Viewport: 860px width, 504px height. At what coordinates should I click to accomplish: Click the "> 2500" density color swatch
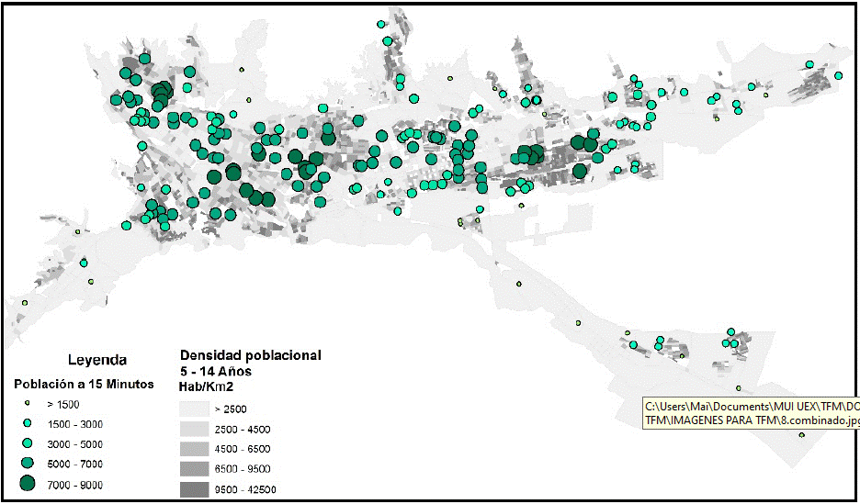point(193,409)
